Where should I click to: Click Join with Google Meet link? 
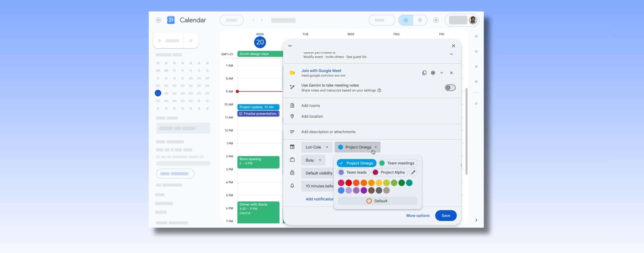321,71
